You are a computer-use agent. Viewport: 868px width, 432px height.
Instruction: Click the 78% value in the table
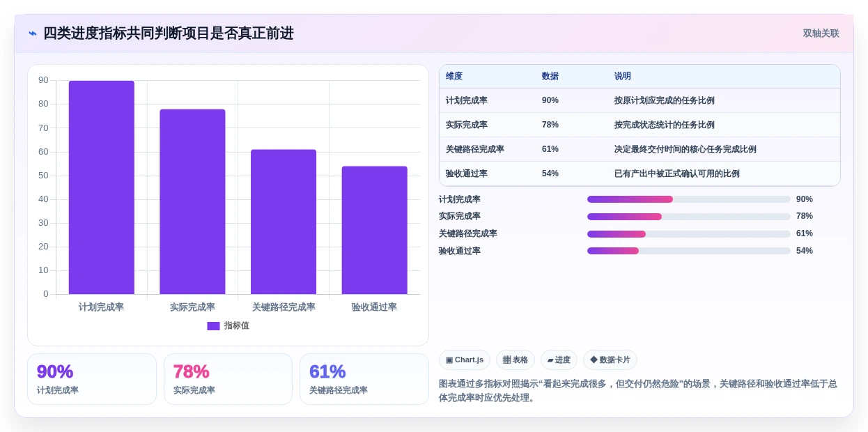point(550,125)
